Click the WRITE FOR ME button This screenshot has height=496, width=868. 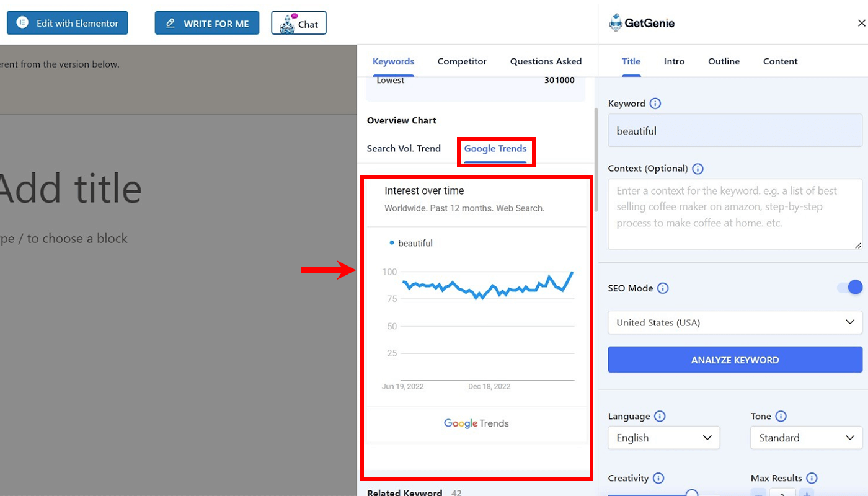[207, 24]
